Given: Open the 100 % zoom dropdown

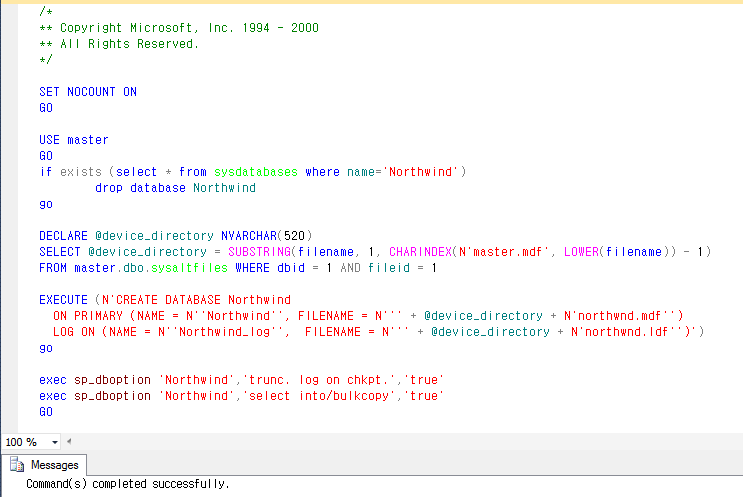Looking at the screenshot, I should (x=54, y=442).
